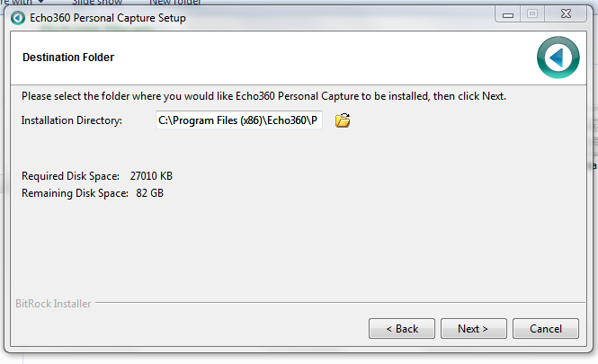The height and width of the screenshot is (364, 598).
Task: Cancel the installation
Action: pos(546,329)
